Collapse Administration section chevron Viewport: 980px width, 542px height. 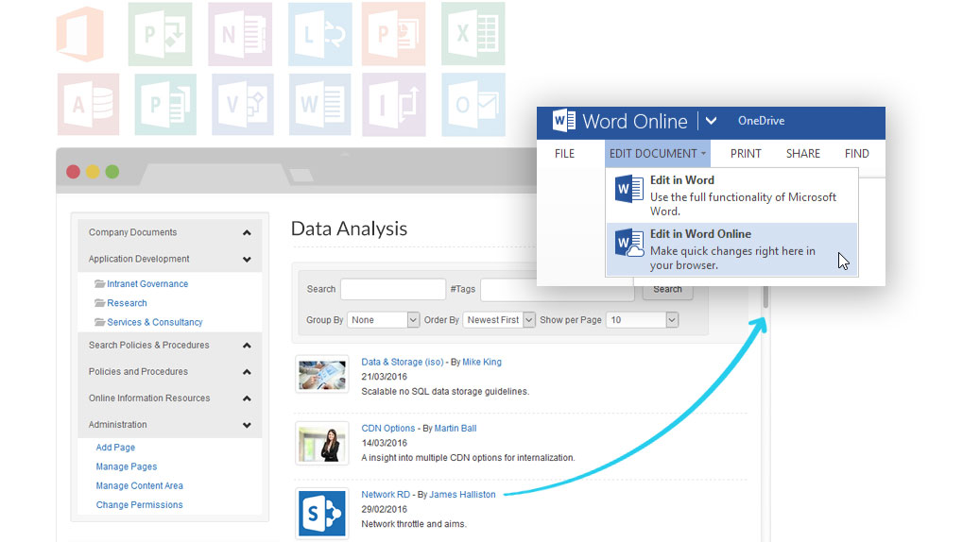click(247, 425)
